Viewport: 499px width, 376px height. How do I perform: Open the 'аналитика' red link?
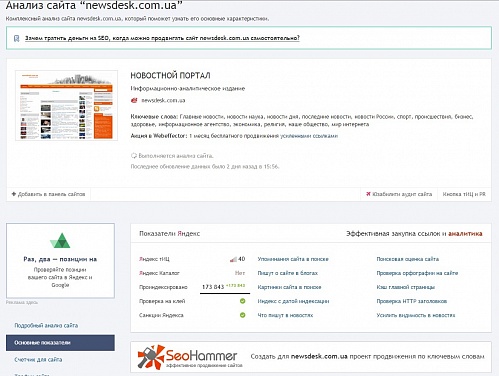click(x=465, y=234)
